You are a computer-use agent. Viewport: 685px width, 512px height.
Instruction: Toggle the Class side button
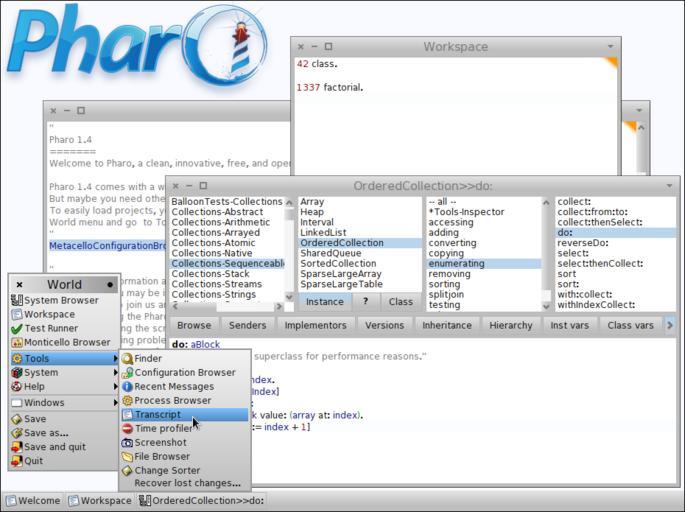(x=401, y=302)
